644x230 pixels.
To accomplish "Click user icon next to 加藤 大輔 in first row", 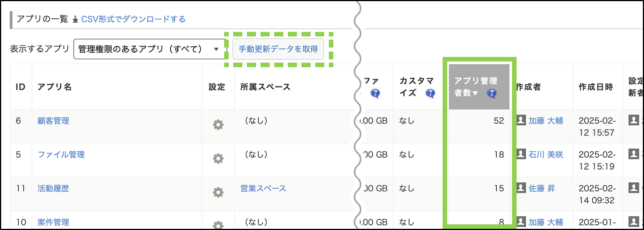I will pos(521,121).
